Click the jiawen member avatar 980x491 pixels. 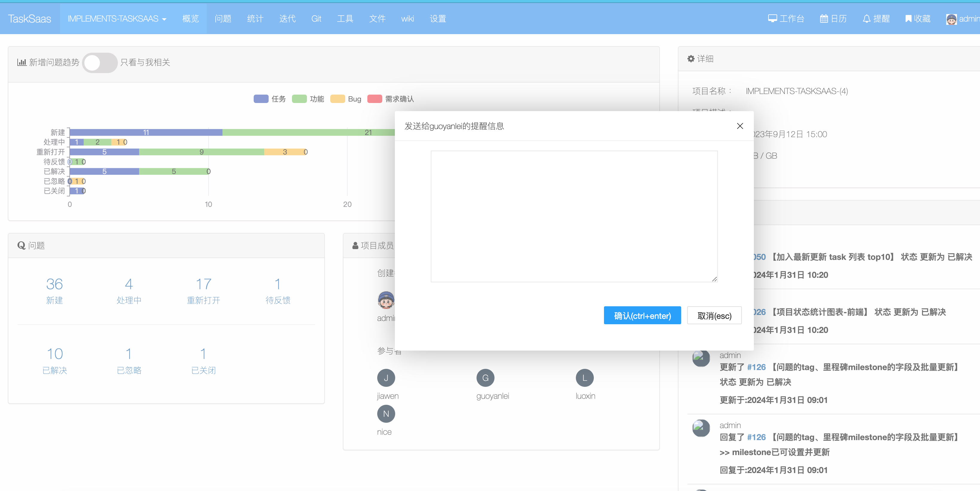[386, 378]
